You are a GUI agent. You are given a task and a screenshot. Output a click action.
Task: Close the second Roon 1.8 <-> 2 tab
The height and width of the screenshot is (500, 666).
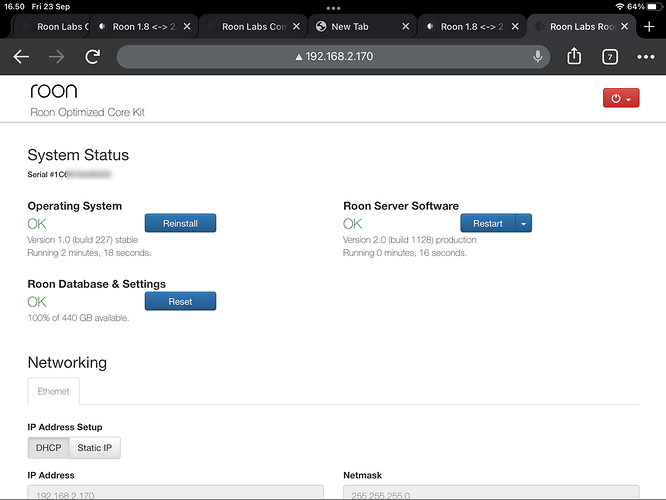(515, 27)
